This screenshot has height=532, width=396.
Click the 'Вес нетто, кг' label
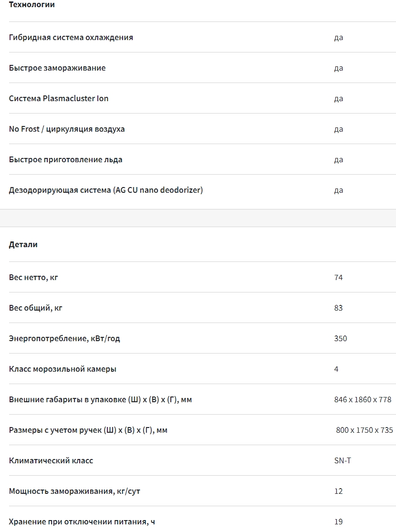(33, 277)
